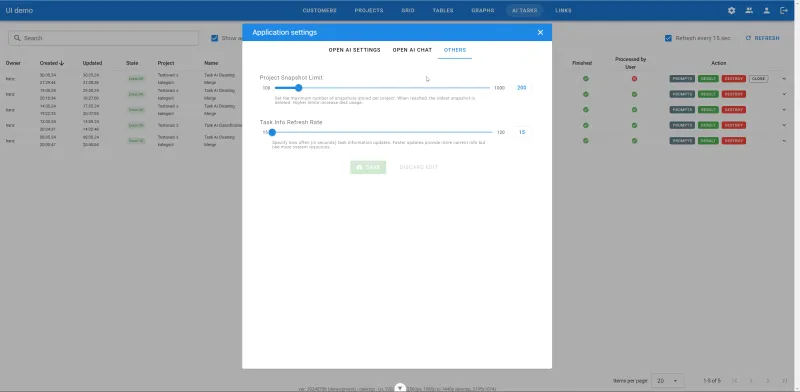Click Prompts in the Task AI Classification row
This screenshot has width=800, height=392.
click(x=682, y=125)
